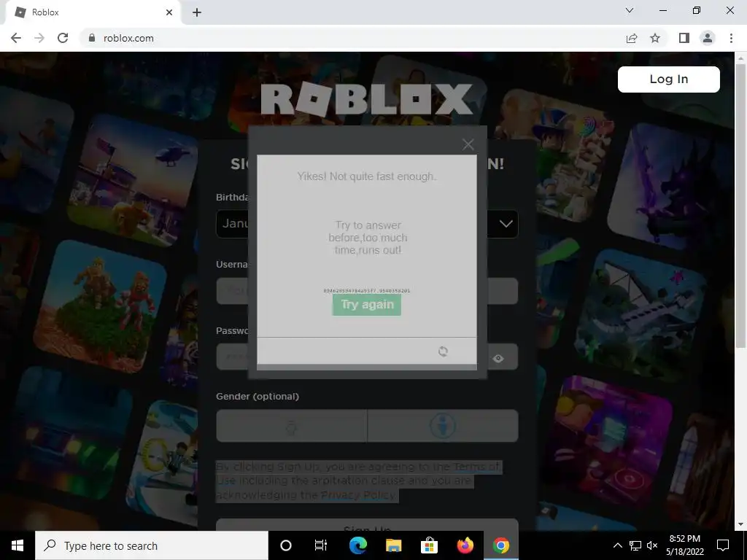Click the browser forward arrow

[x=39, y=38]
